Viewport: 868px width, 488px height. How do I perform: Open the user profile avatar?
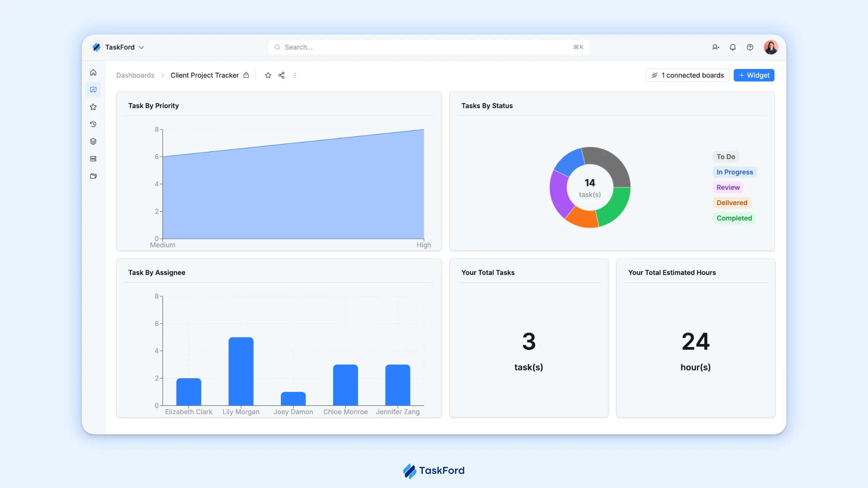[x=771, y=47]
